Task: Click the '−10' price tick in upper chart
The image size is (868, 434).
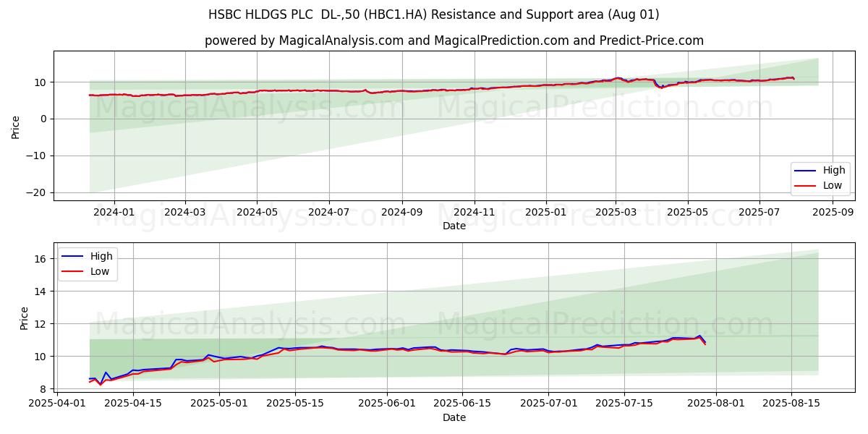Action: tap(37, 156)
